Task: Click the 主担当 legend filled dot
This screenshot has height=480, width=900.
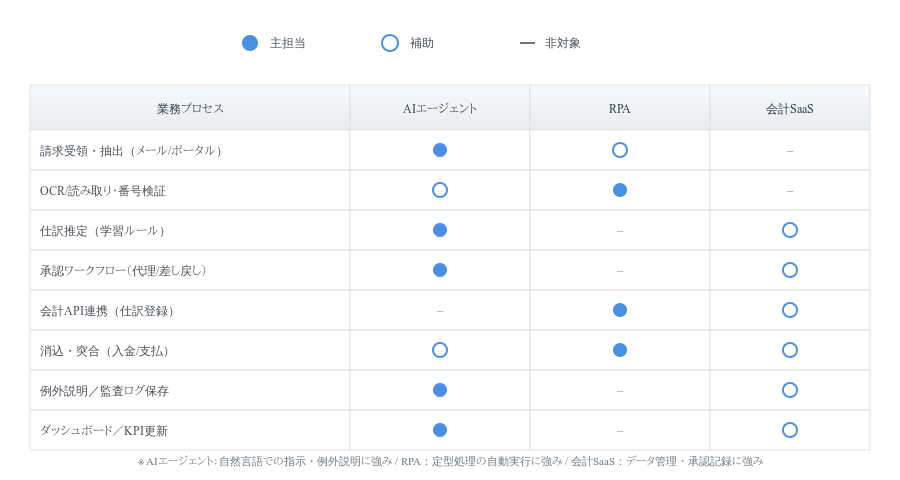Action: pyautogui.click(x=250, y=43)
